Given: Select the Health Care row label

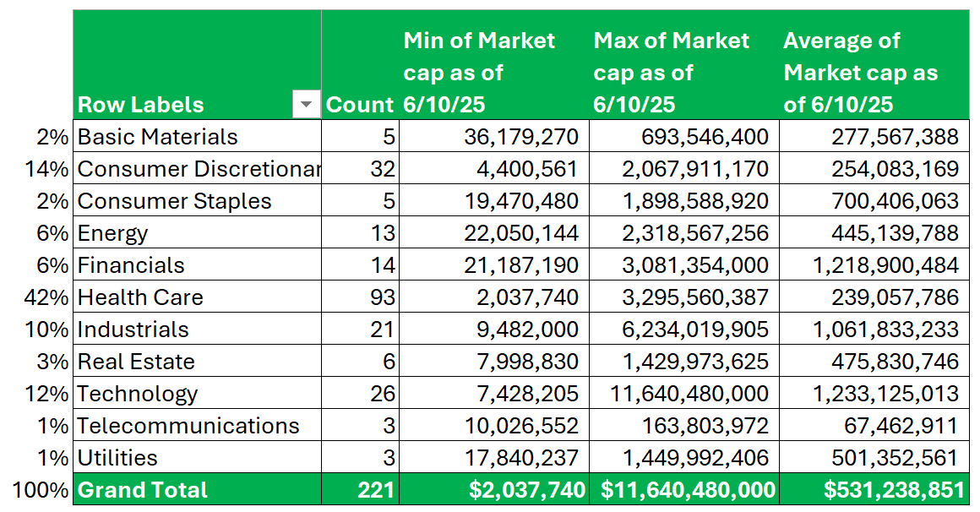Looking at the screenshot, I should pos(197,297).
